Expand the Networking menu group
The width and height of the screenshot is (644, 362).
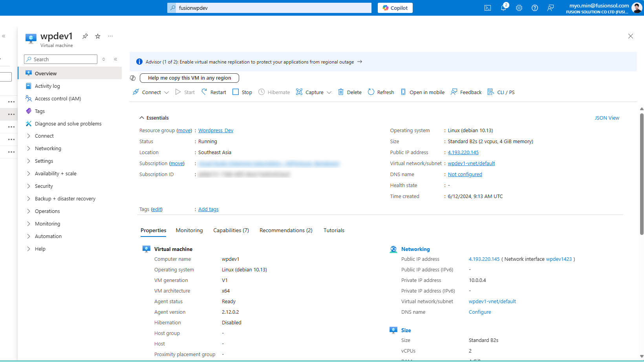29,148
